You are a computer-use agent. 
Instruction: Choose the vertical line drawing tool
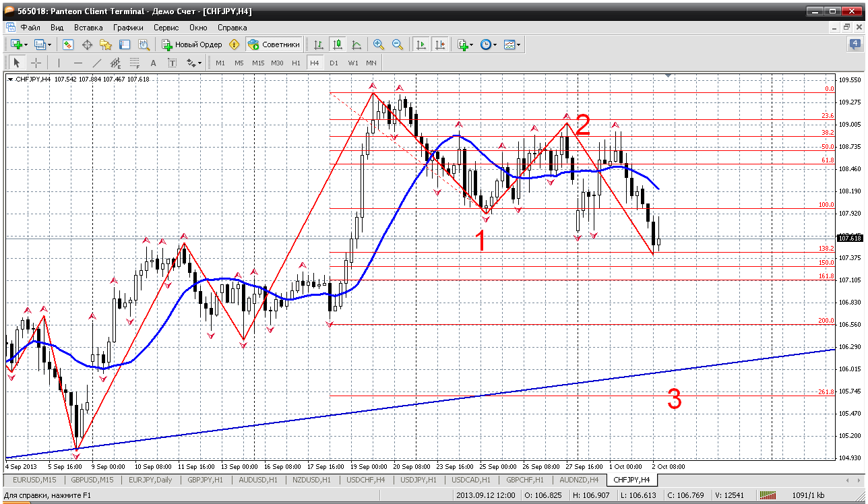59,63
